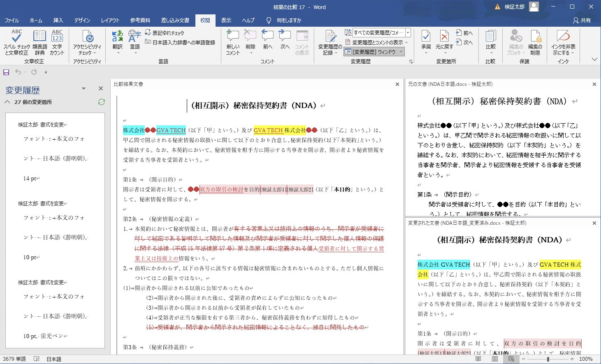Run the スペルチェックと文章校正 spelling check
The width and height of the screenshot is (601, 364).
[x=16, y=42]
